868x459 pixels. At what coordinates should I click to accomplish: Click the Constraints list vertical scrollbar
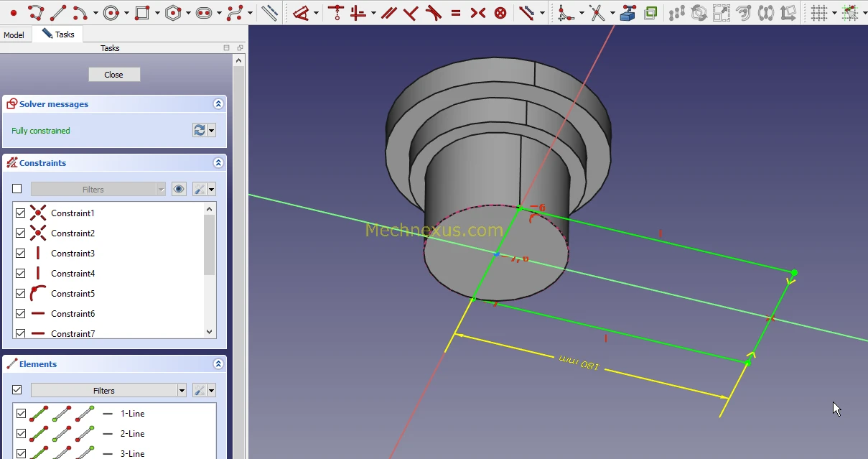pos(210,244)
